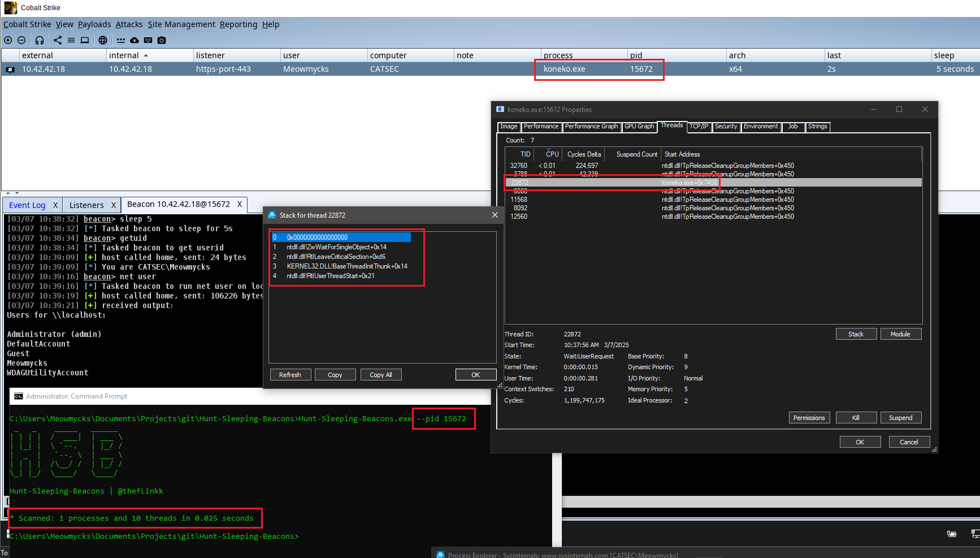980x558 pixels.
Task: Select thread row with TID 12560
Action: tap(713, 217)
